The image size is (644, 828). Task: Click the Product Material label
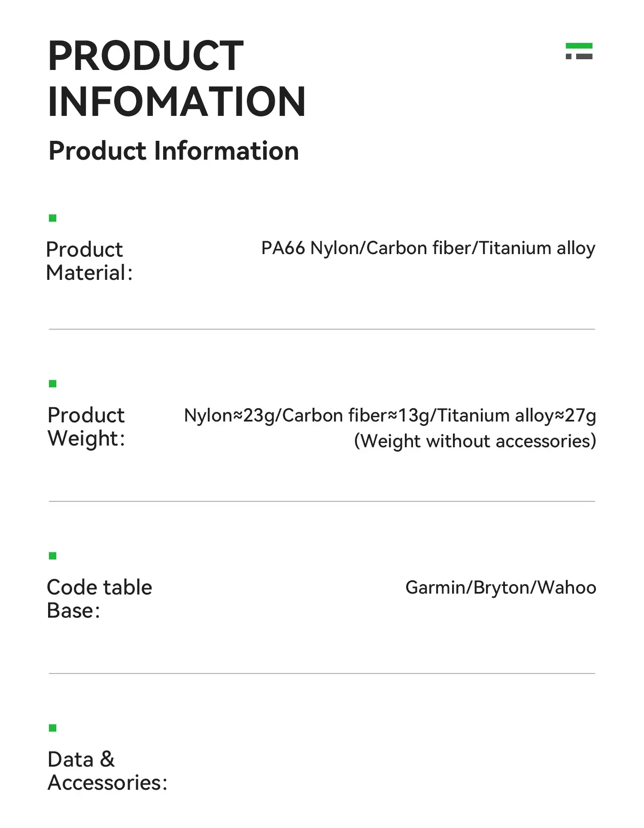pos(89,261)
